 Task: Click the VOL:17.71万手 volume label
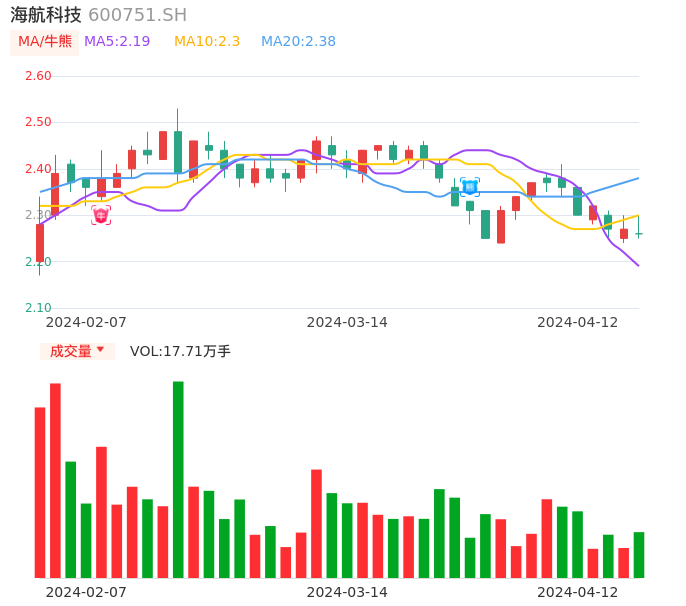[180, 351]
